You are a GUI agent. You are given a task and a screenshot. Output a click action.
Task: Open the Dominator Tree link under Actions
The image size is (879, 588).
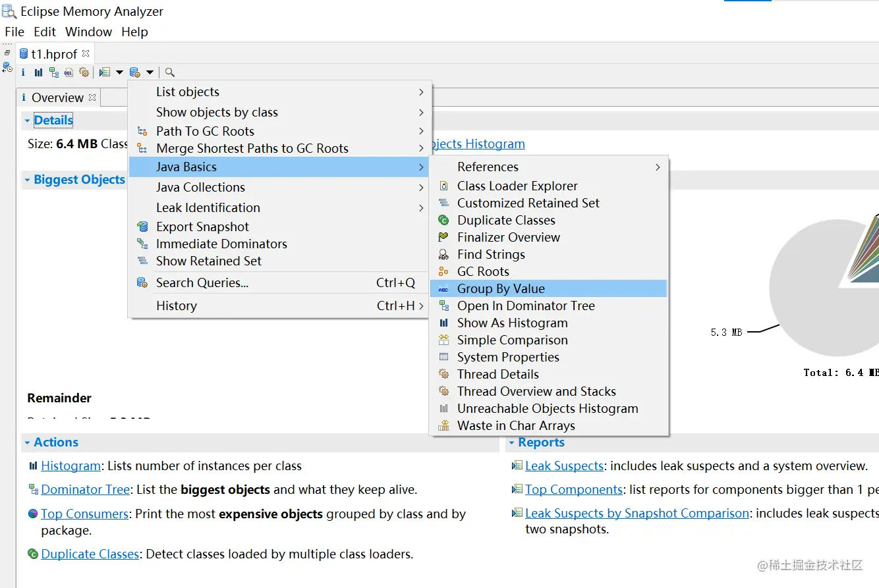(x=86, y=490)
